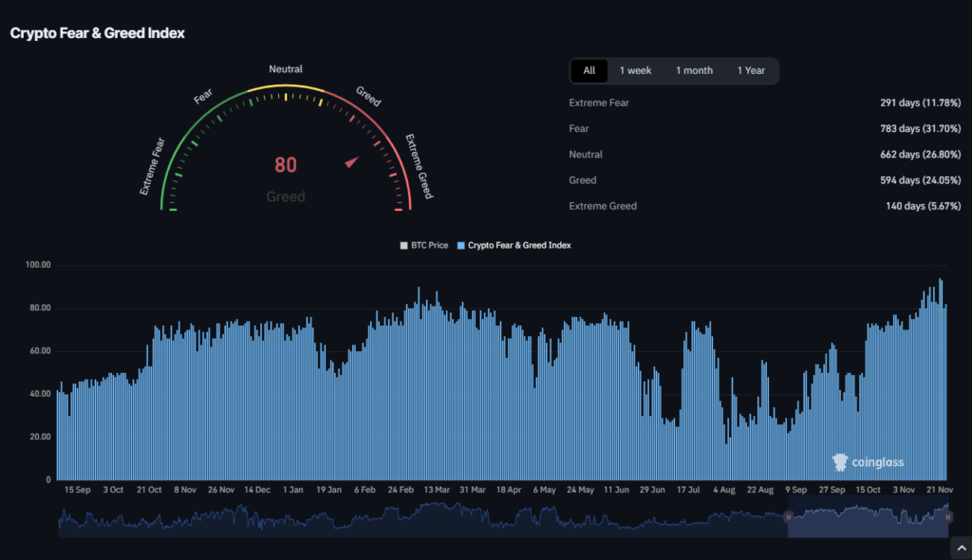972x560 pixels.
Task: Click the right range slider handle
Action: pyautogui.click(x=948, y=516)
